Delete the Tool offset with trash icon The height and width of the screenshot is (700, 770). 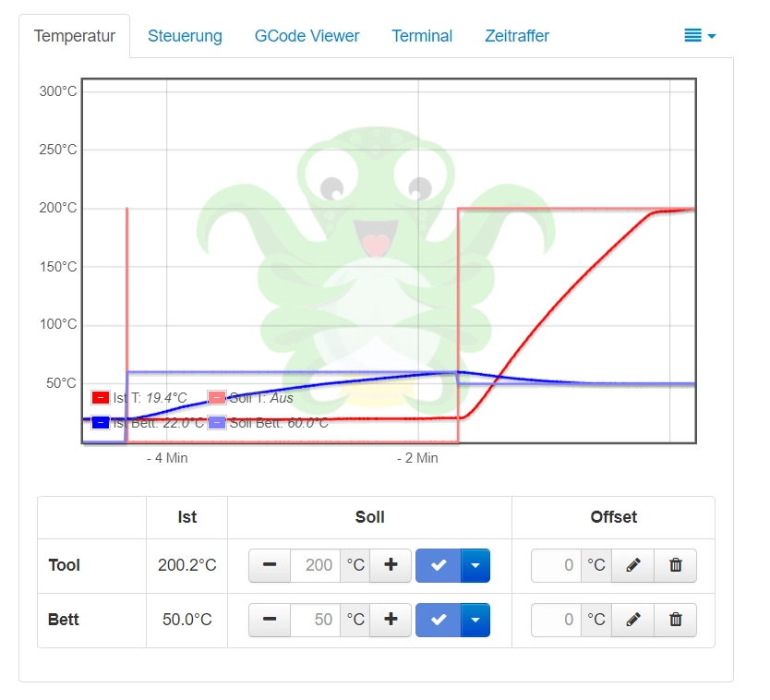pos(676,565)
